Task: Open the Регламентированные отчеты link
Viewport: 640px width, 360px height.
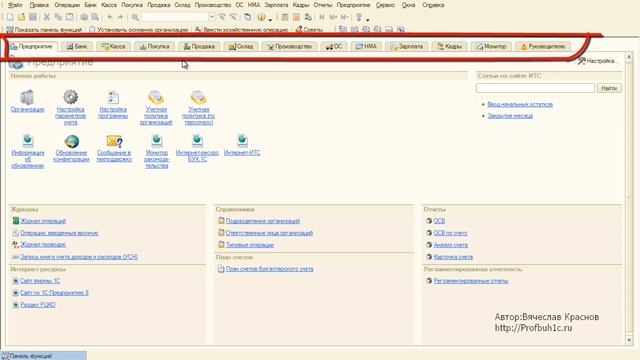Action: pyautogui.click(x=471, y=281)
